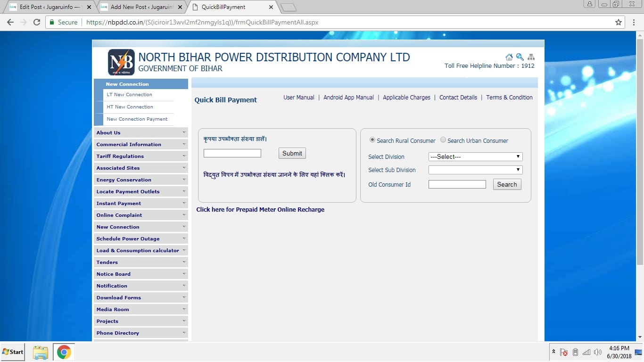
Task: Open Tenders sidebar menu
Action: pyautogui.click(x=140, y=262)
